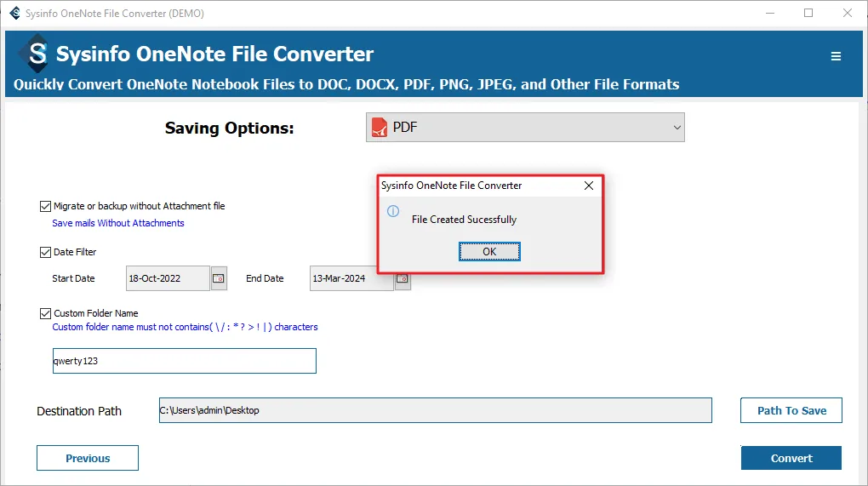Click the Path To Save button

791,410
